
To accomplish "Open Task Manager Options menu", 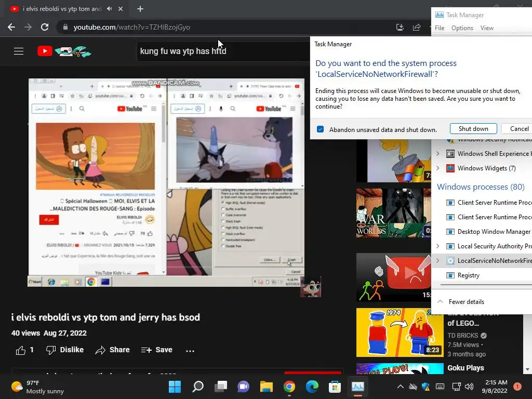I will point(462,28).
